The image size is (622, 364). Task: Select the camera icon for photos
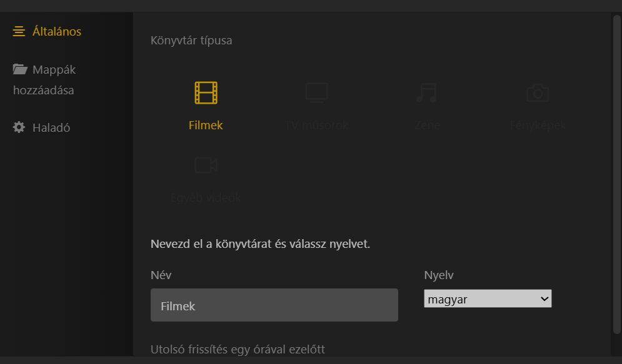point(538,93)
